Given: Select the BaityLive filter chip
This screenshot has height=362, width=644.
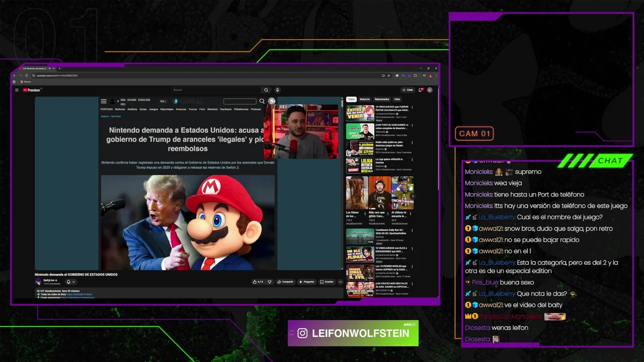Looking at the screenshot, I should pos(365,99).
